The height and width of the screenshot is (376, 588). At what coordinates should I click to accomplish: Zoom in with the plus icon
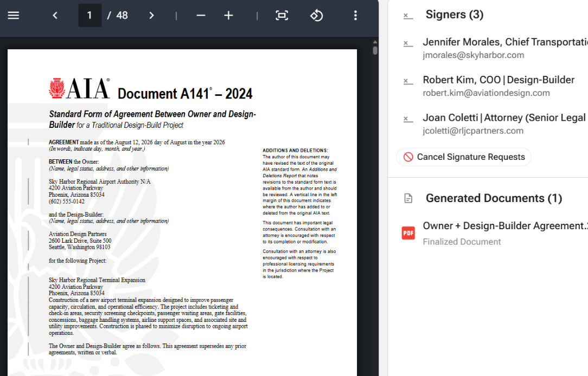tap(228, 15)
